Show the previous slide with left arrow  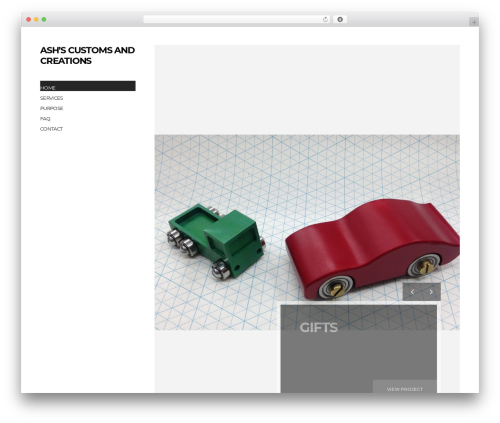point(412,292)
